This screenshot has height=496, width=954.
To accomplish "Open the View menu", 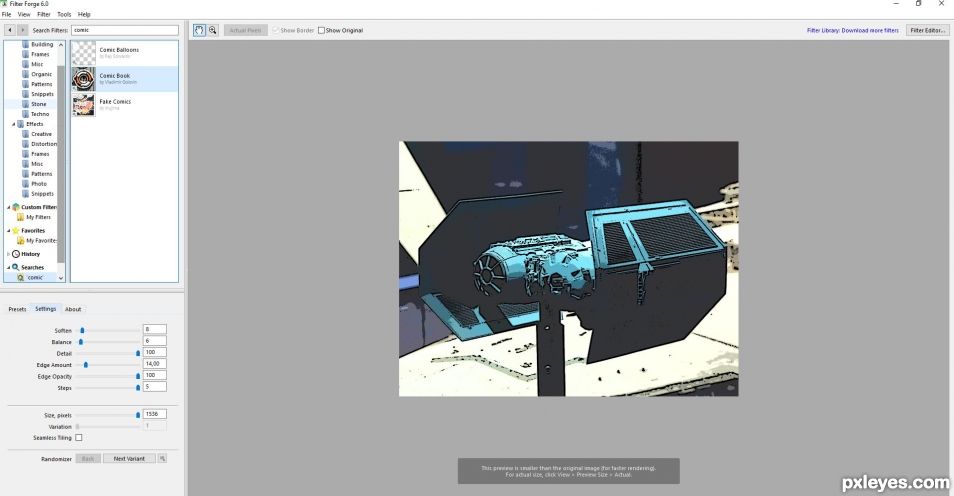I will 24,14.
